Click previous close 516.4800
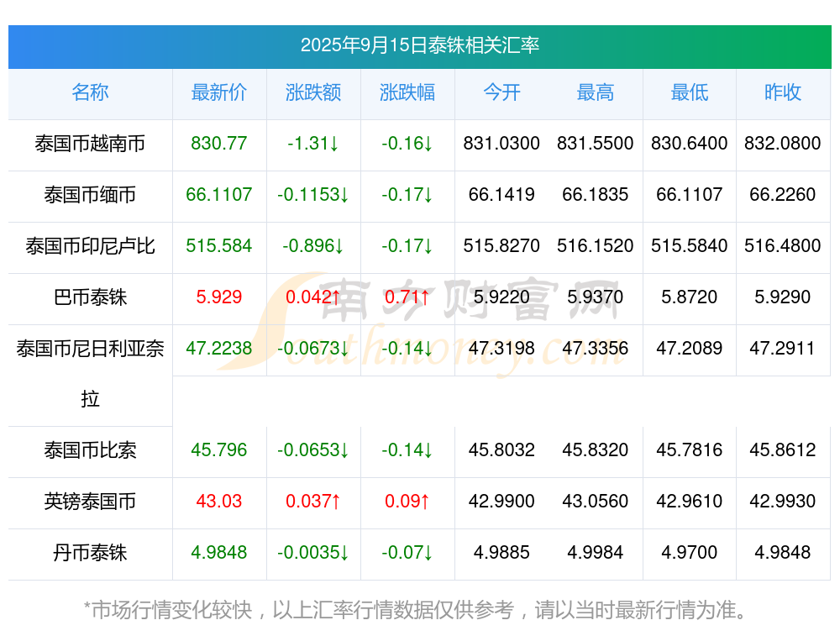Screen dimensions: 840x636 (783, 246)
